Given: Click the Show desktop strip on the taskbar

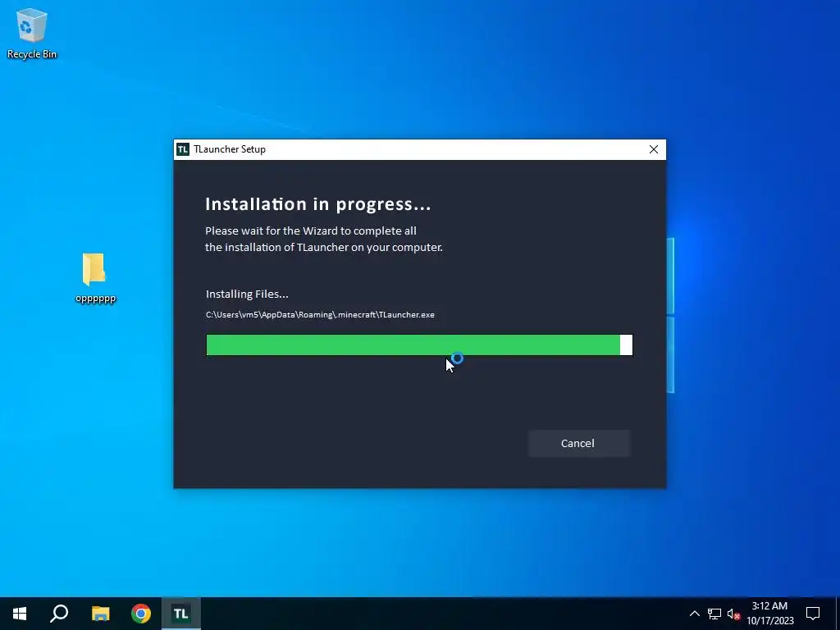Looking at the screenshot, I should point(838,614).
